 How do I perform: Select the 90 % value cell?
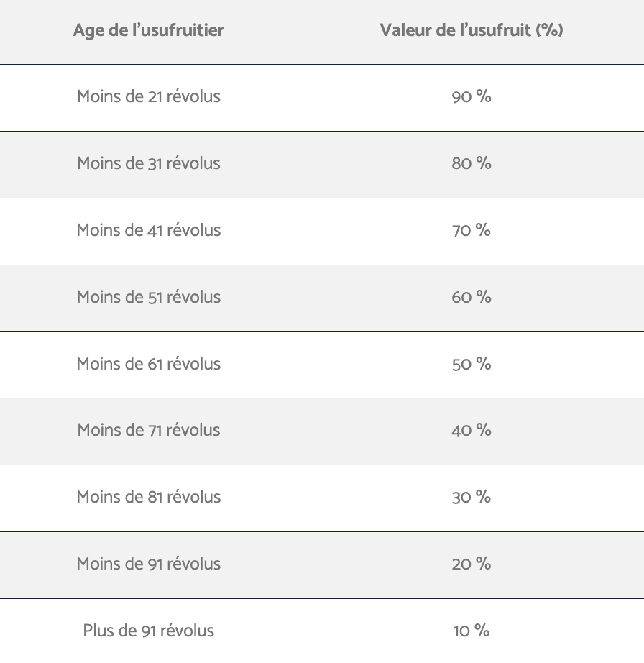click(471, 97)
